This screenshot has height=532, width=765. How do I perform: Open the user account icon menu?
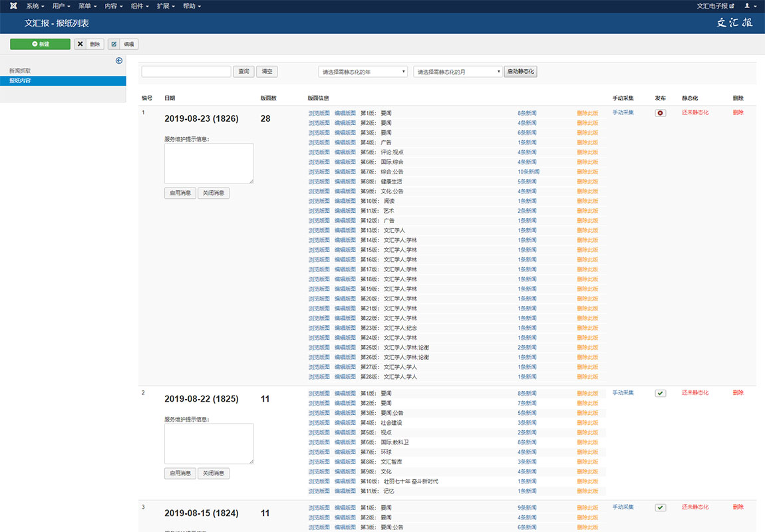[750, 6]
